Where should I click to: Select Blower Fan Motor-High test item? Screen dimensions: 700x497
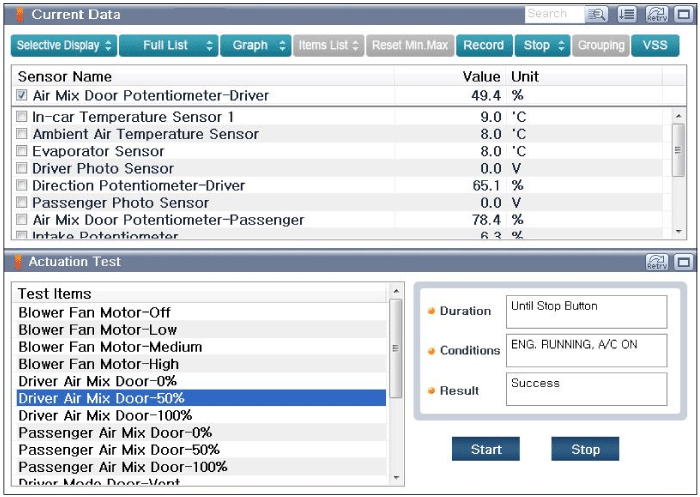201,364
